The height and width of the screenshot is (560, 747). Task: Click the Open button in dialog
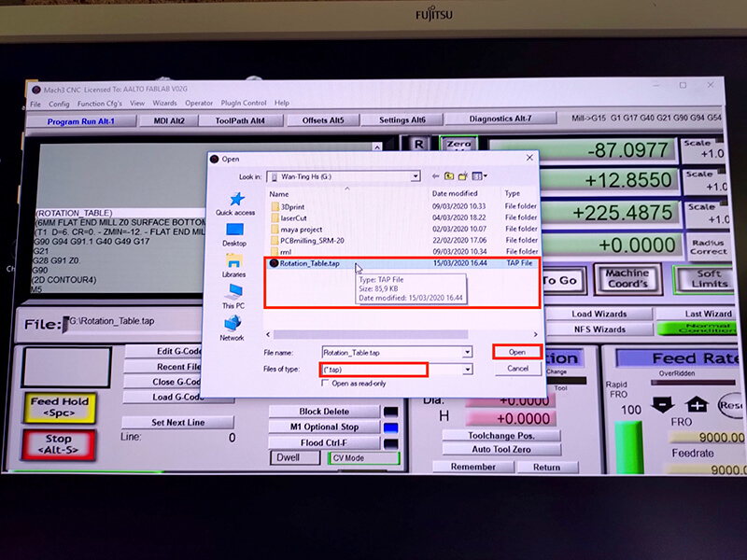pos(516,352)
